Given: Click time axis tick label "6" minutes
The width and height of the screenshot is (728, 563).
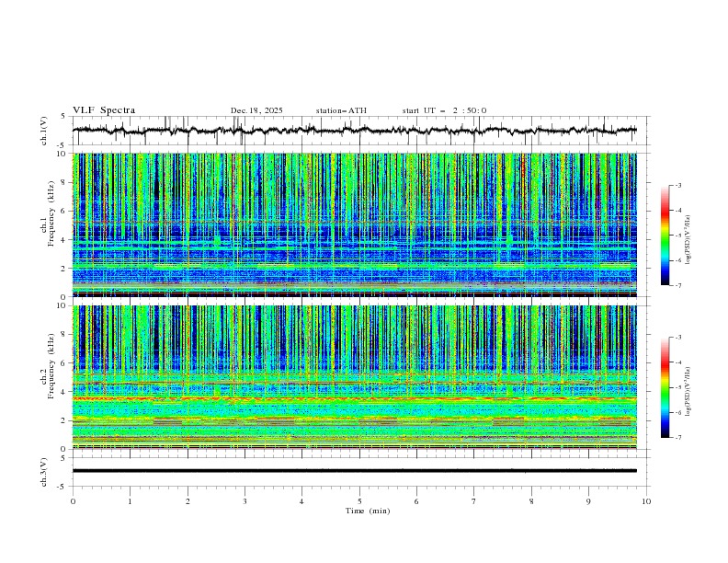Looking at the screenshot, I should tap(416, 501).
